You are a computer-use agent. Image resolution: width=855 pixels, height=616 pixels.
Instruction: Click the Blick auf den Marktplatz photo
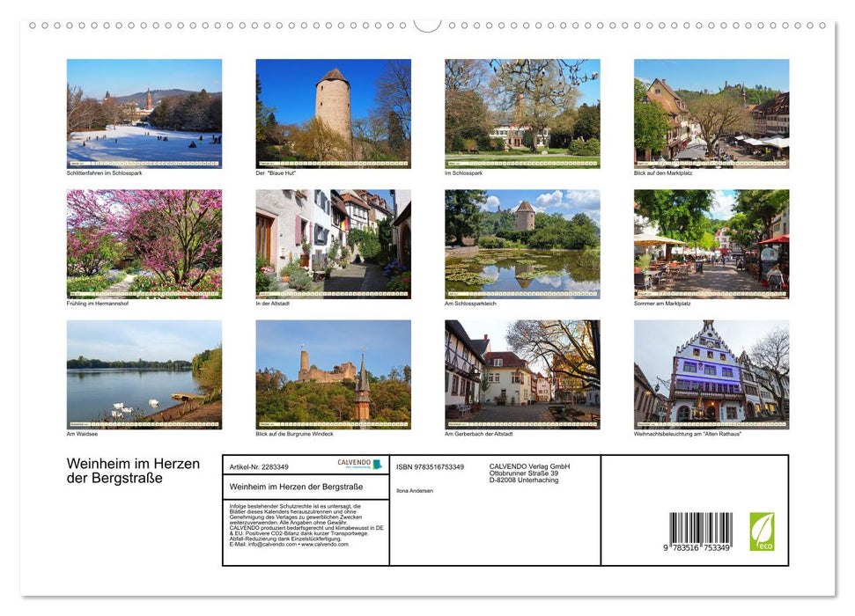[x=711, y=114]
